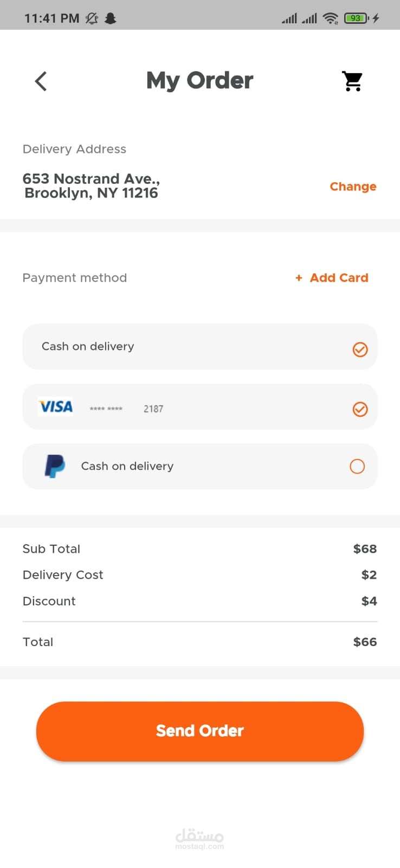Select the first Cash on delivery radio
Screen dimensions: 400x868
point(360,349)
